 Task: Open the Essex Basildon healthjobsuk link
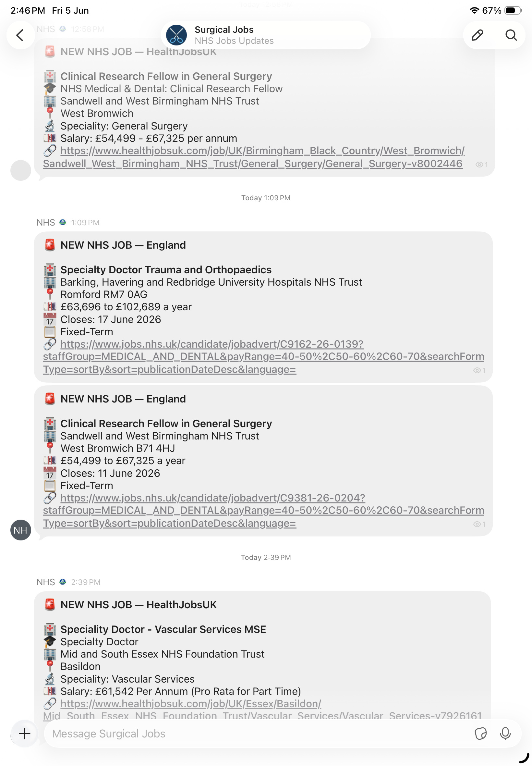pos(262,710)
